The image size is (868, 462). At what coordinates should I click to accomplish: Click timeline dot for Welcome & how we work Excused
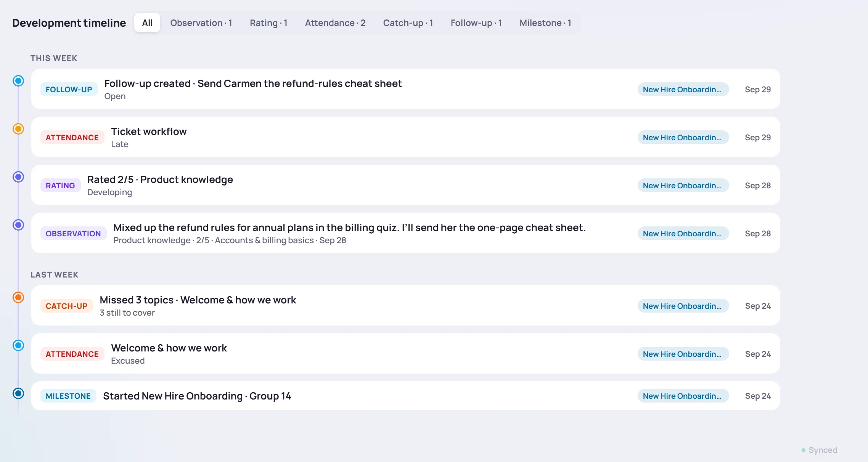coord(18,345)
